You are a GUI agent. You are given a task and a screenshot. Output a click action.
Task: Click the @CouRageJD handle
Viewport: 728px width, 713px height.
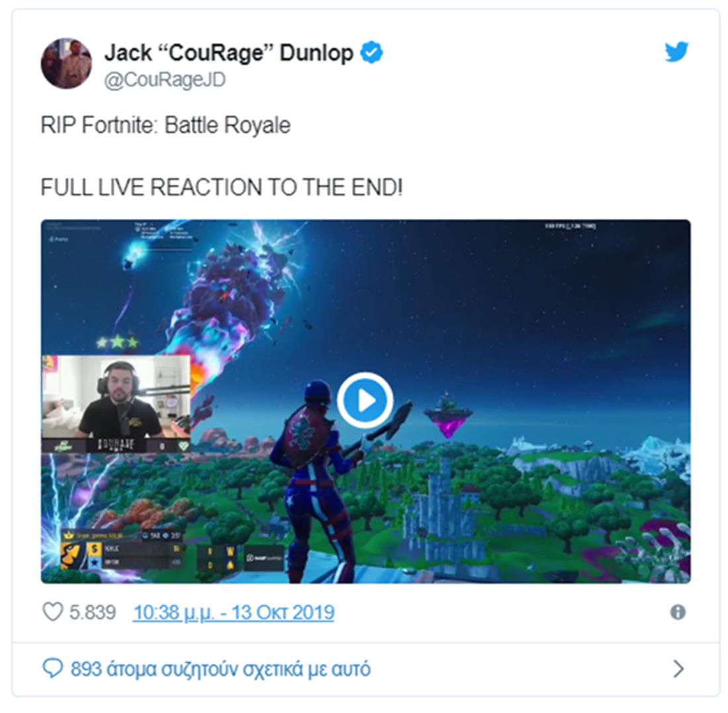(x=165, y=80)
